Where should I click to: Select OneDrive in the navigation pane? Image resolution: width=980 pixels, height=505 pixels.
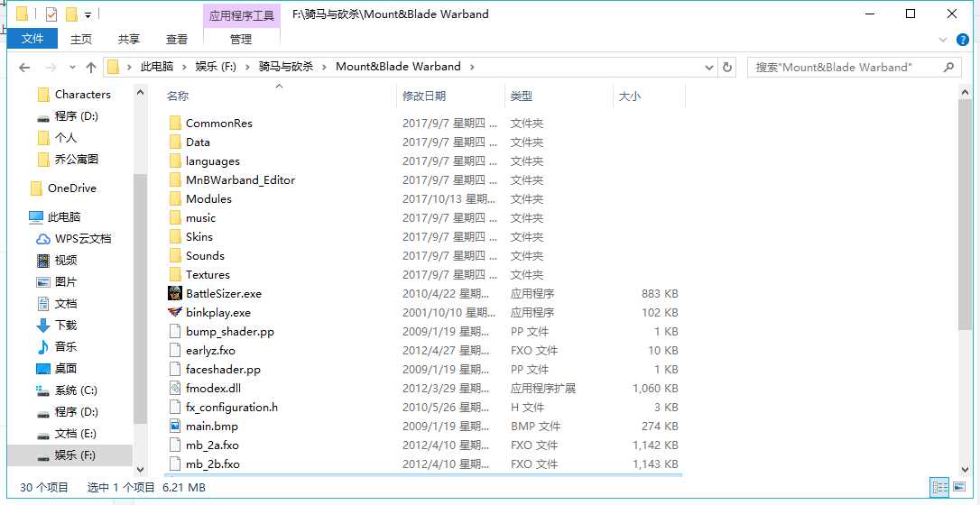click(71, 188)
